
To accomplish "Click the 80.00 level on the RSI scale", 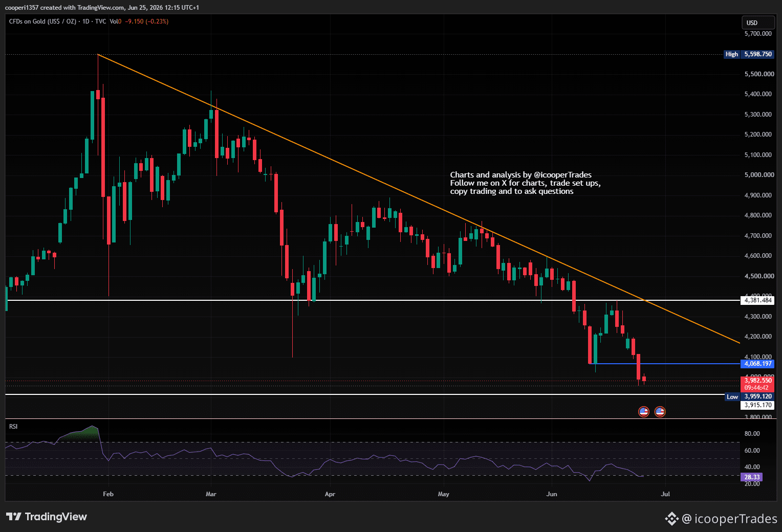I will tap(752, 434).
